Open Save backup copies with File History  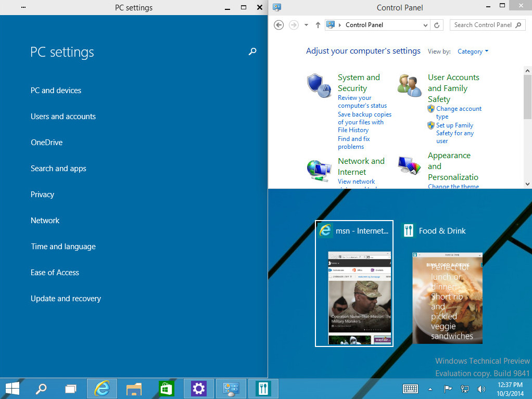point(364,122)
